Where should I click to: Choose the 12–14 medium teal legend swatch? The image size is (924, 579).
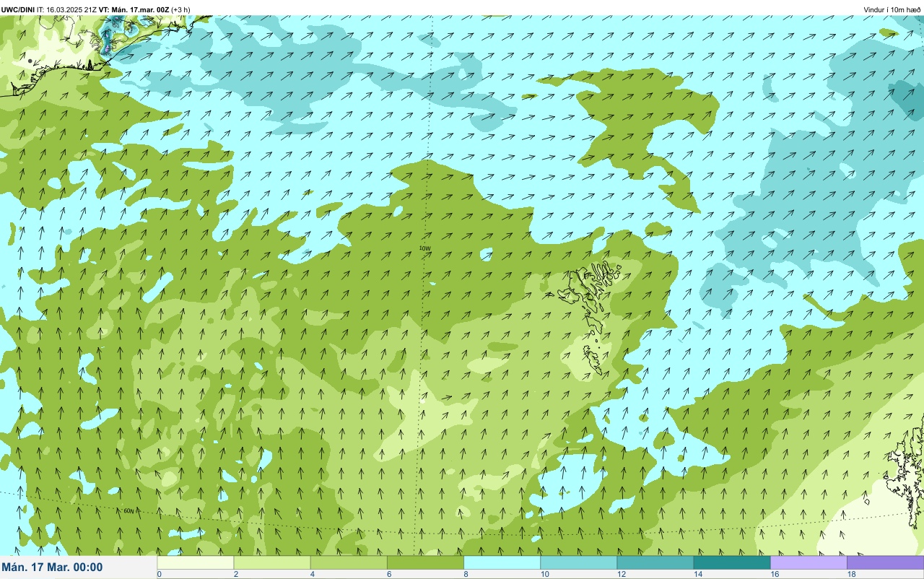[x=655, y=562]
